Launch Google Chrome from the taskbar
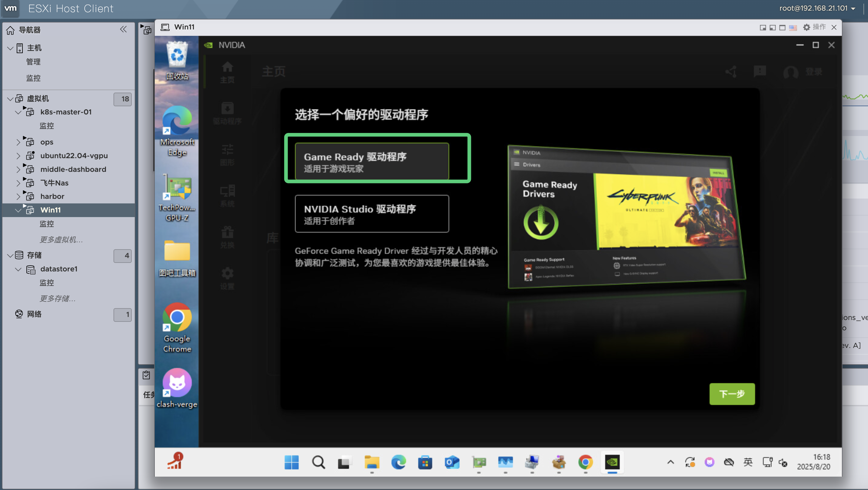The width and height of the screenshot is (868, 490). pos(585,463)
